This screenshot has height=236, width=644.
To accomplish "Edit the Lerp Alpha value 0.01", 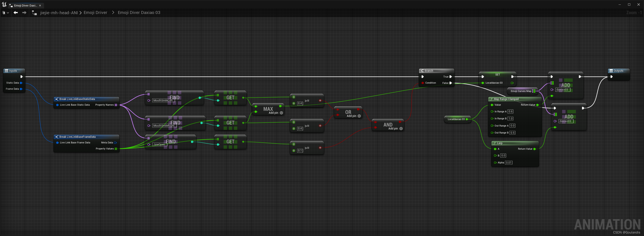I will [509, 163].
